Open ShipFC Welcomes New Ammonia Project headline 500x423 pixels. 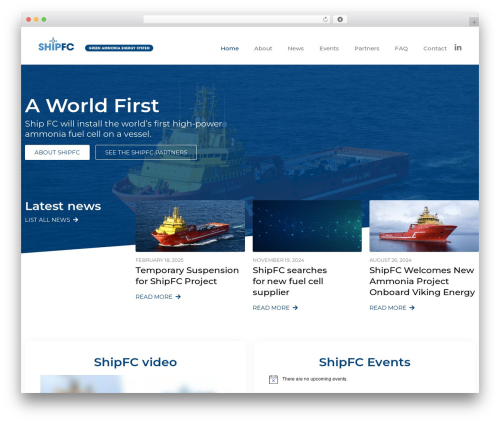422,281
